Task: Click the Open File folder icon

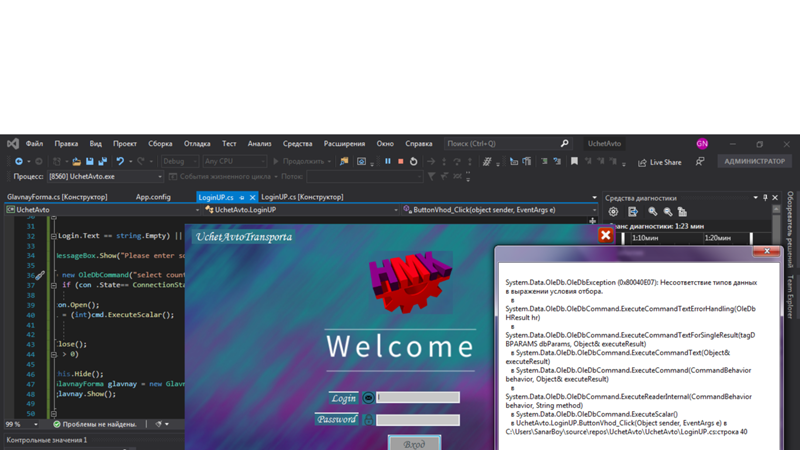Action: coord(77,161)
